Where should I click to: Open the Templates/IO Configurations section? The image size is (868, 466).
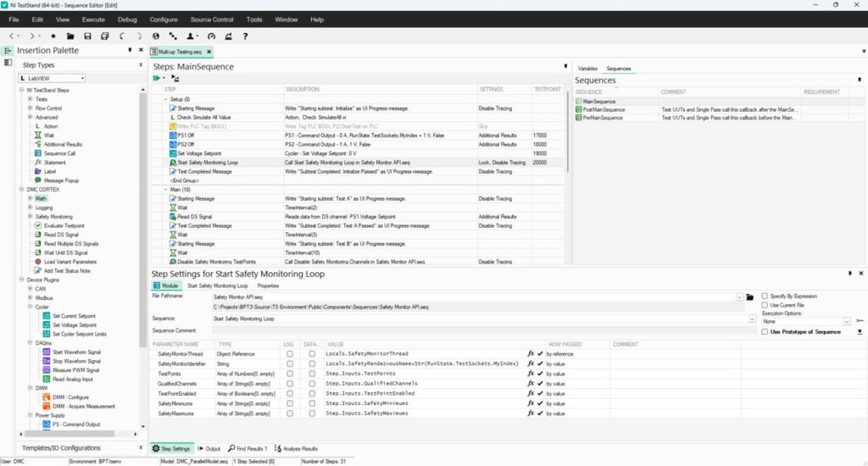pos(61,447)
